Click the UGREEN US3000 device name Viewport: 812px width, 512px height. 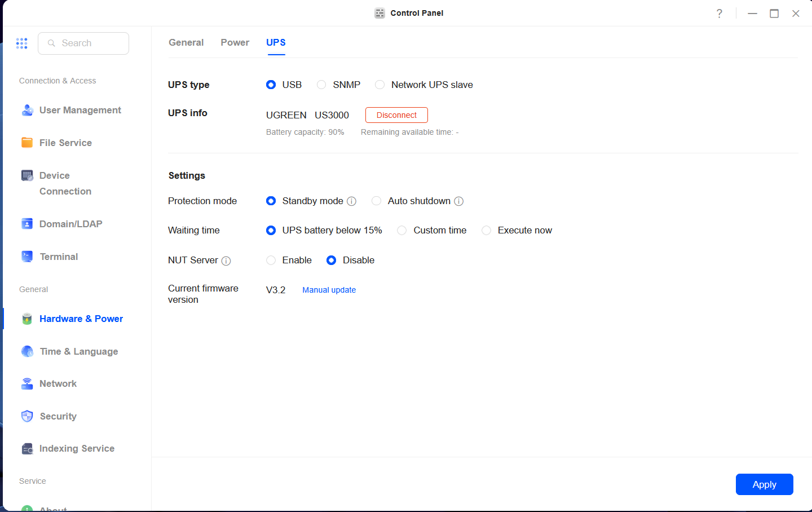(307, 115)
